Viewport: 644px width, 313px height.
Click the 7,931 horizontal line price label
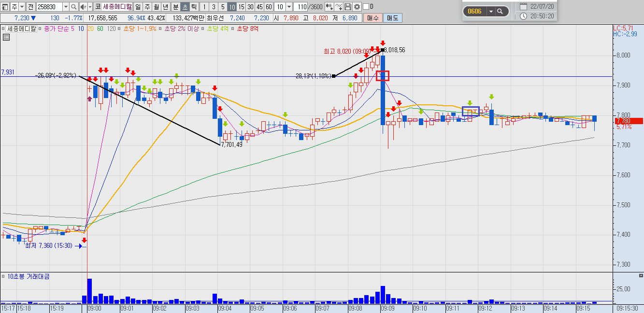7,72
